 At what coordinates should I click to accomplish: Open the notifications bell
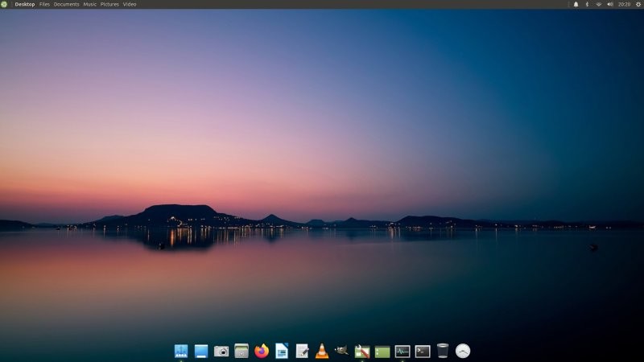coord(576,4)
